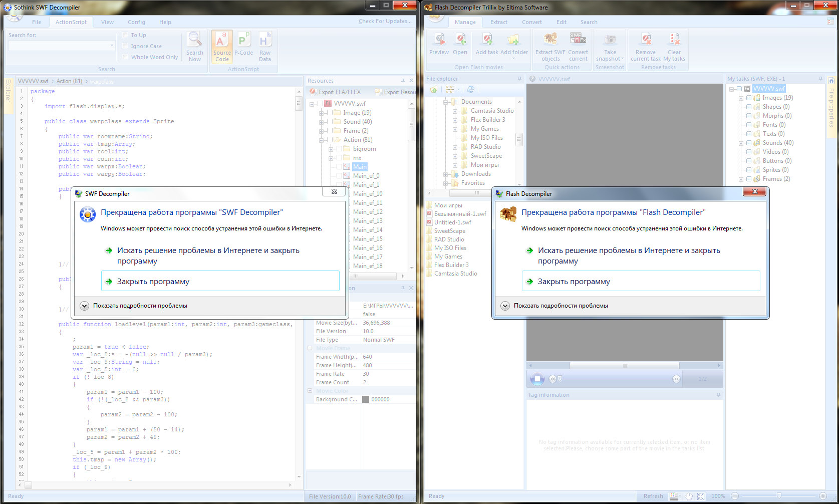The image size is (839, 504).
Task: Click the view mode icon in File explorer
Action: click(450, 89)
